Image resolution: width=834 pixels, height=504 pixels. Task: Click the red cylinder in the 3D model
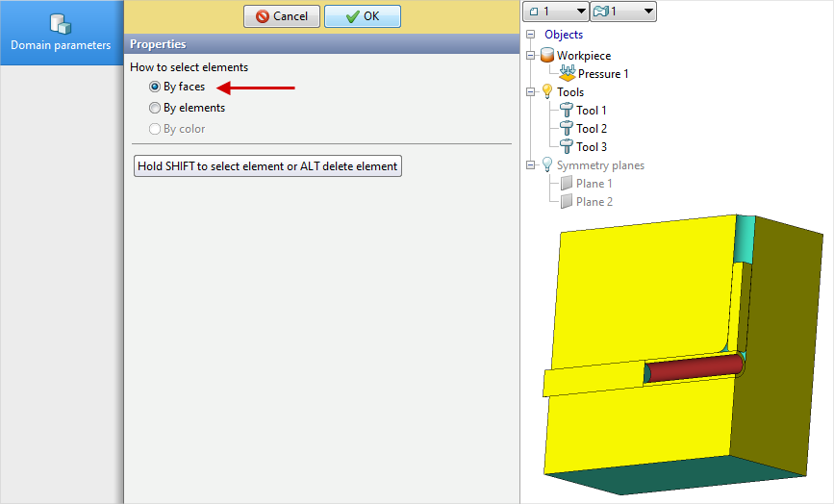693,368
